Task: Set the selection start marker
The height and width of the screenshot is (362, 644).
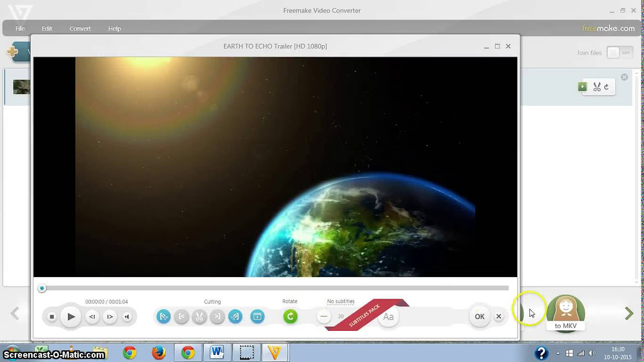Action: point(182,316)
